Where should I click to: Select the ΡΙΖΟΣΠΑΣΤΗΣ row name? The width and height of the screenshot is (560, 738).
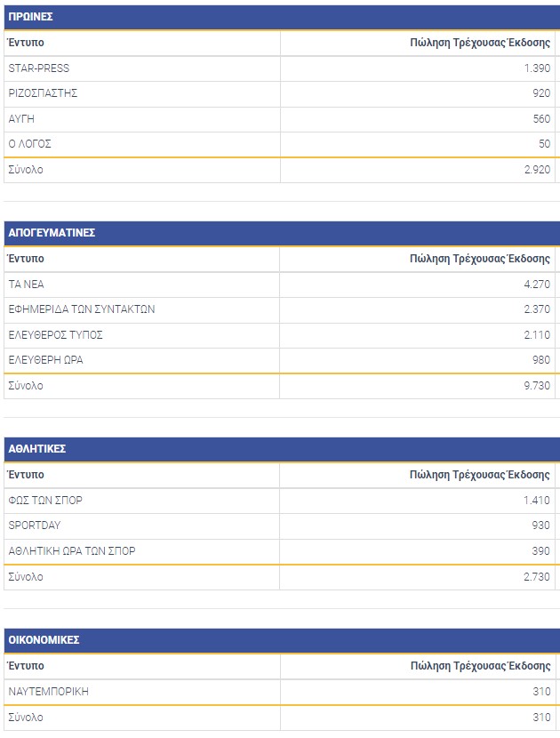[x=44, y=93]
